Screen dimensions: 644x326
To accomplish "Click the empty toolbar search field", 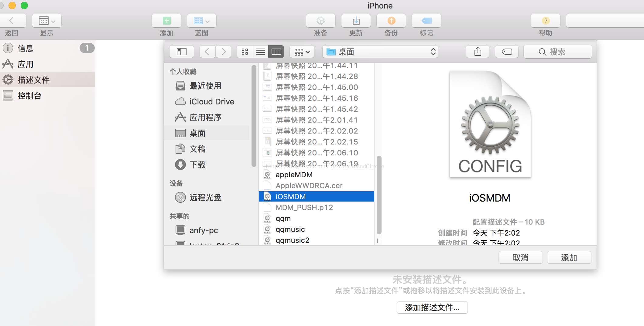I will click(605, 21).
